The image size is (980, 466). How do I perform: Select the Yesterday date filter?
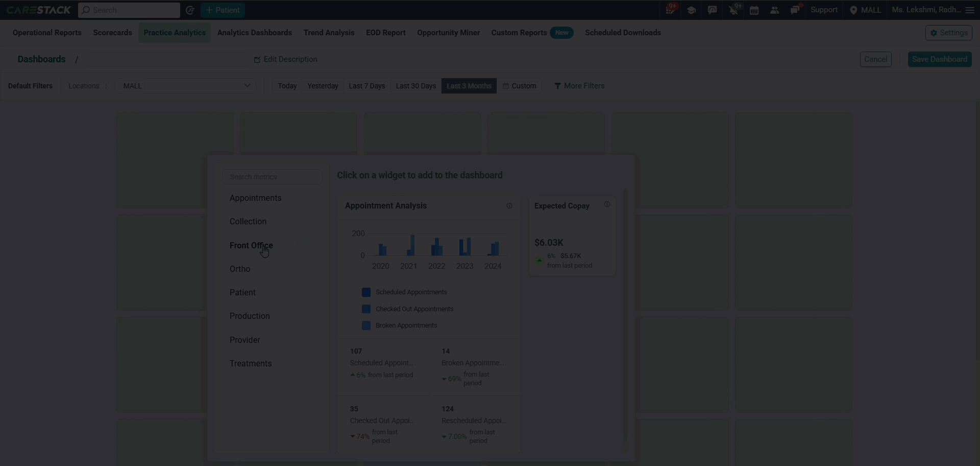323,86
